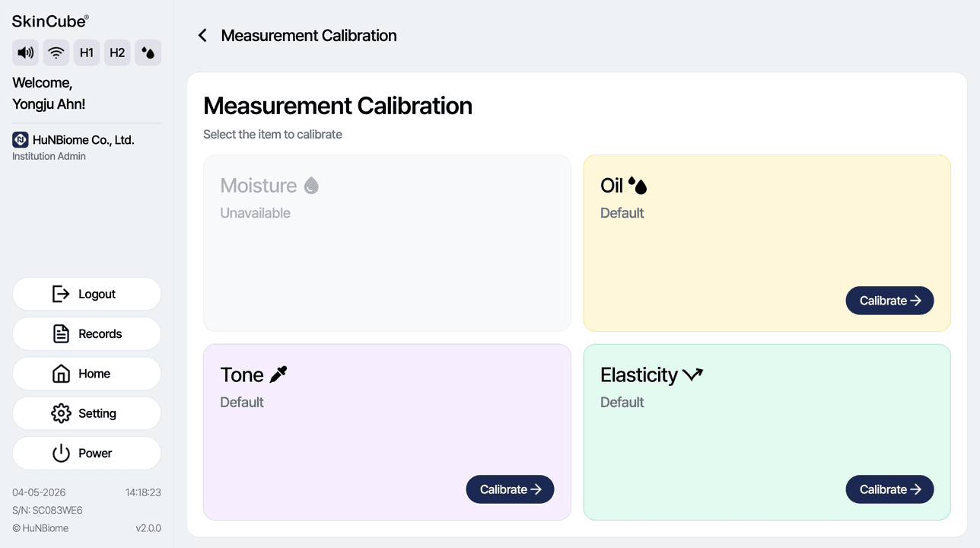Select the unavailable Moisture card
Screen dimensions: 980x548
click(387, 244)
